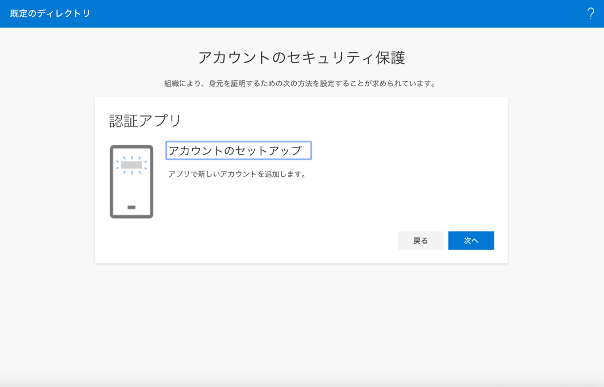Screen dimensions: 604x387
Task: Click the description text beginning 組織により
Action: click(300, 84)
